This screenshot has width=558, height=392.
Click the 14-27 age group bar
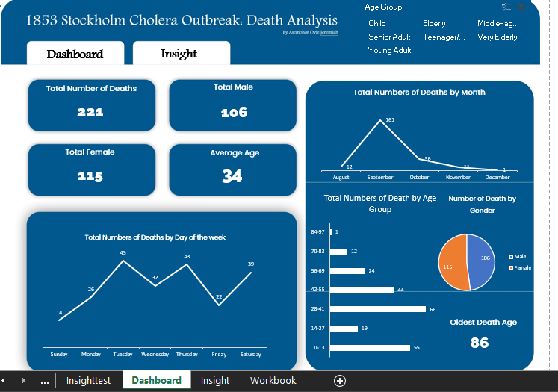344,329
